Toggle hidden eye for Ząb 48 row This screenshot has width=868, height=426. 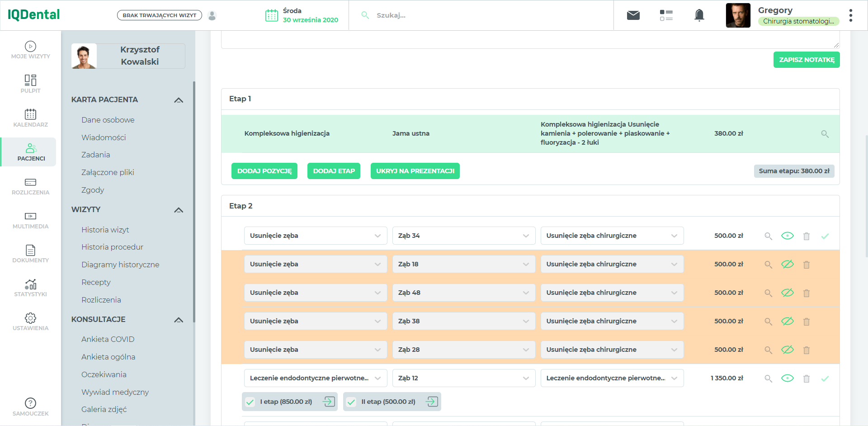pyautogui.click(x=788, y=293)
